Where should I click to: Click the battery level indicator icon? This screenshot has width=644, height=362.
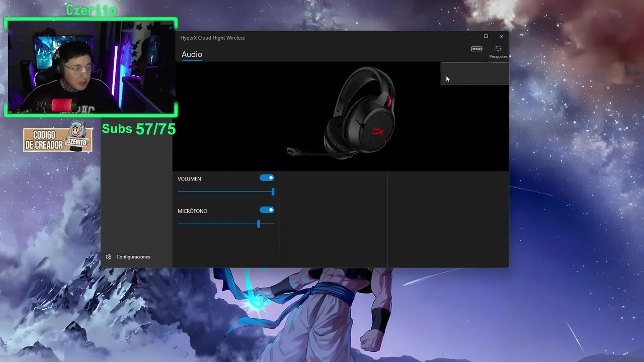click(x=476, y=49)
